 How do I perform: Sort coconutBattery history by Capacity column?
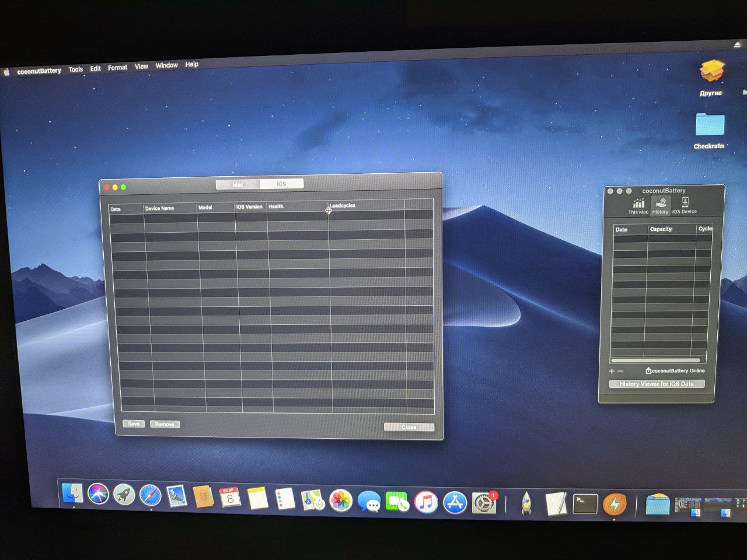click(672, 229)
